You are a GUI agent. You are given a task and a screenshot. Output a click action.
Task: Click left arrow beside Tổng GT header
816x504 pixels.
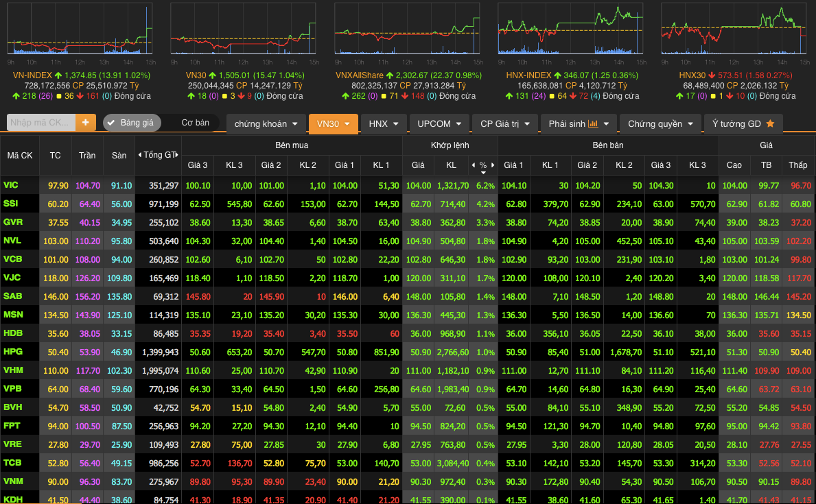coord(139,155)
